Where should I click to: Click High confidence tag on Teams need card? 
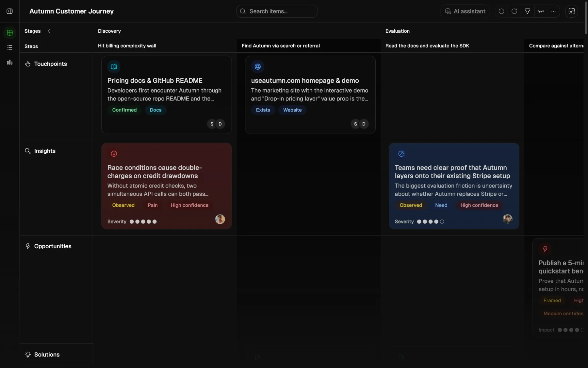(x=479, y=205)
